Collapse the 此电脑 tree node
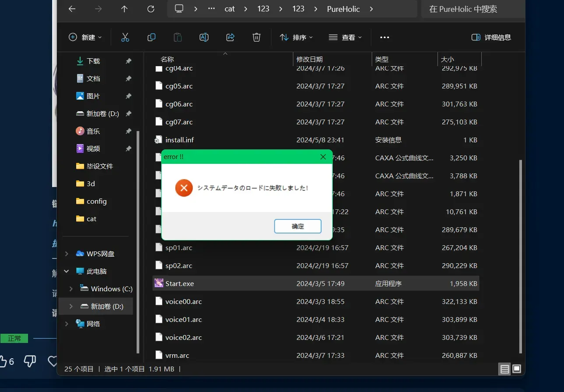Viewport: 564px width, 392px height. pyautogui.click(x=67, y=271)
